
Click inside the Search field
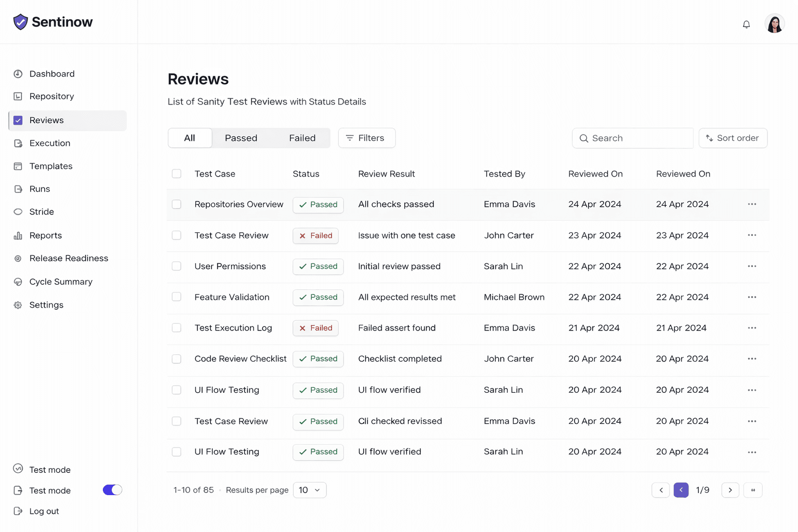point(632,138)
